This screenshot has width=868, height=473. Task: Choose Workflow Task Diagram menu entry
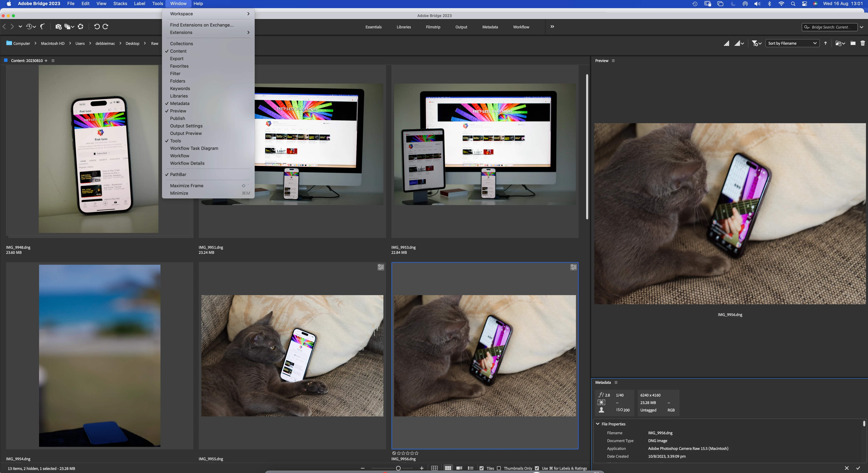click(194, 148)
